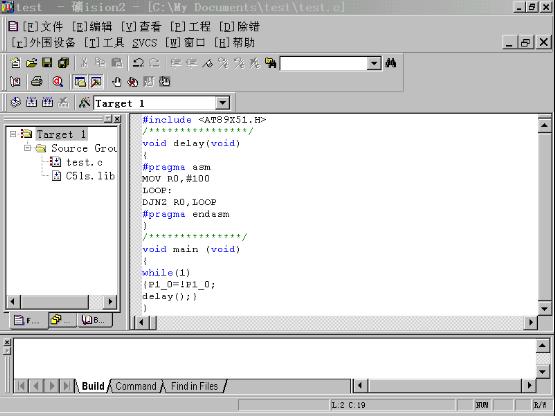Image resolution: width=555 pixels, height=416 pixels.
Task: Toggle the Project Window toolbar button
Action: coord(80,82)
